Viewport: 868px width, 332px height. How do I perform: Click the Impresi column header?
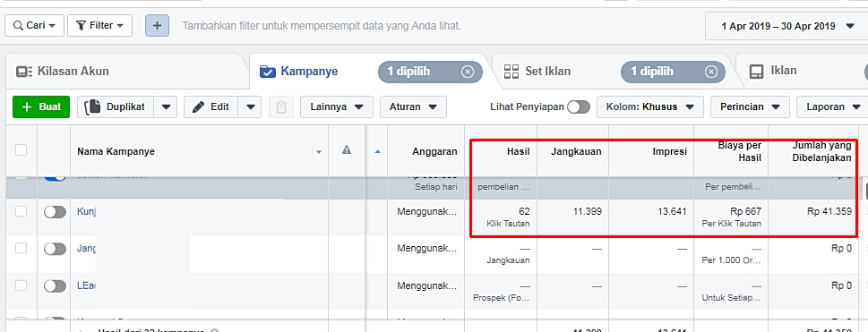pyautogui.click(x=651, y=151)
